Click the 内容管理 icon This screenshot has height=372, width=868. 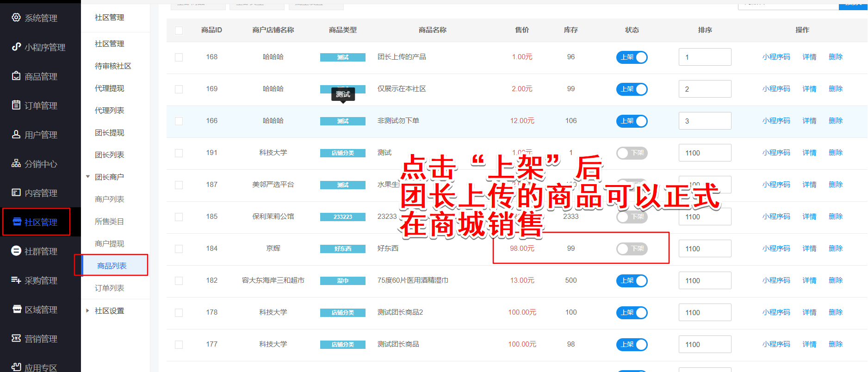point(16,192)
